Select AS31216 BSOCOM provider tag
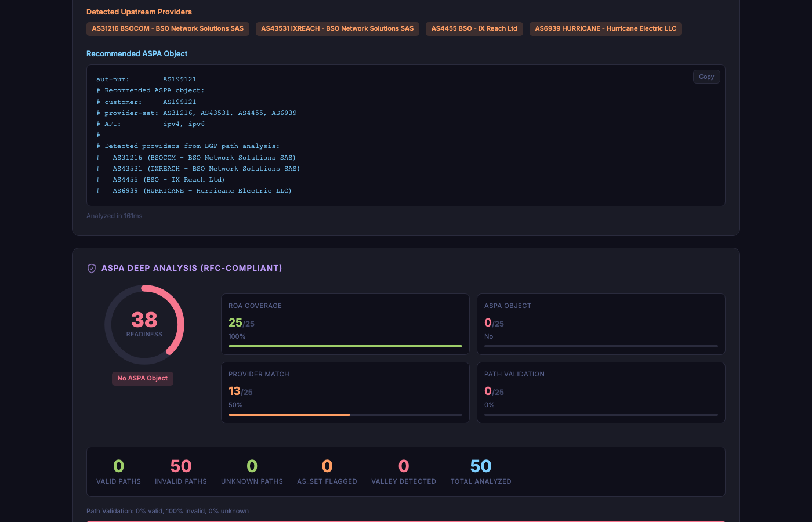This screenshot has height=522, width=812. (168, 28)
